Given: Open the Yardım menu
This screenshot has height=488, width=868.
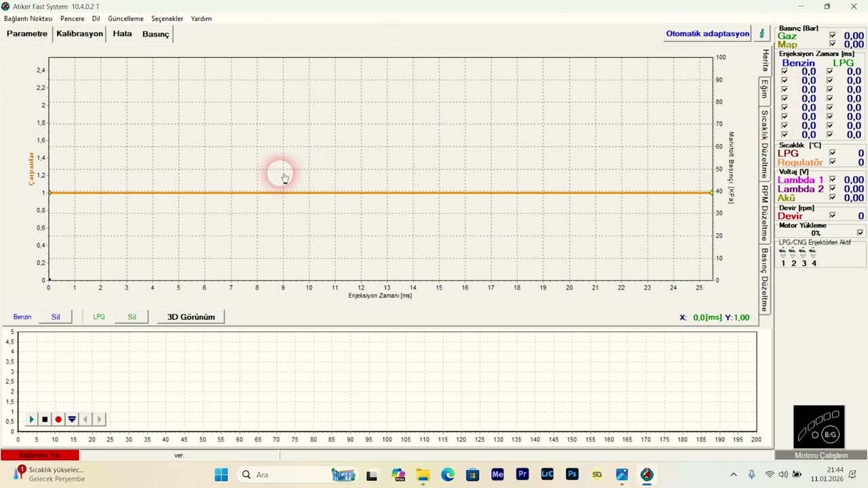Looking at the screenshot, I should coord(201,19).
